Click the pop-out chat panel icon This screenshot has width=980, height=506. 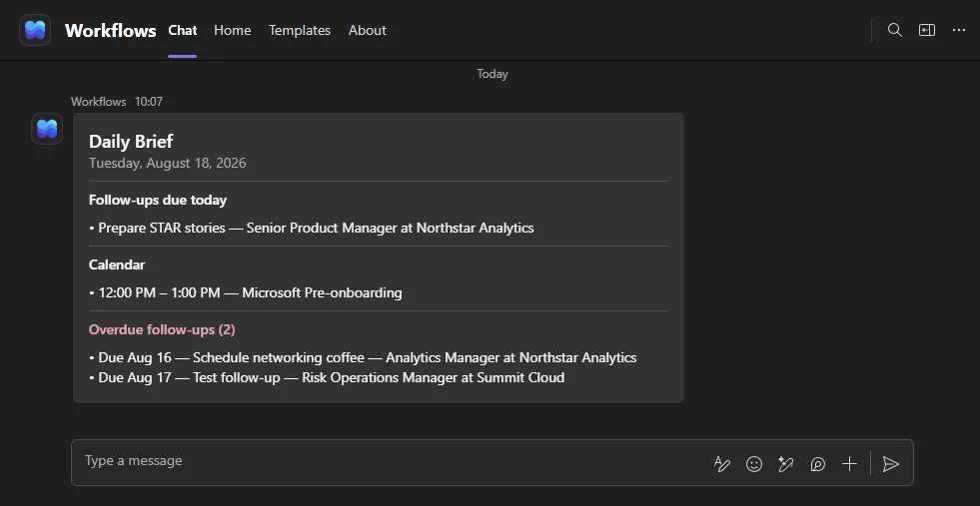927,30
